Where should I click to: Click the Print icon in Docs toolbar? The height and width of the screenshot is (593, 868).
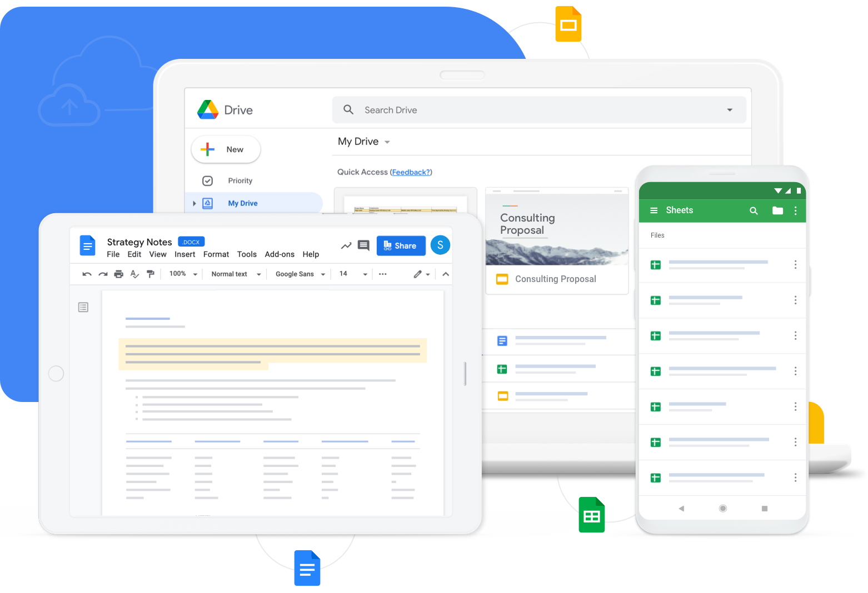(x=118, y=274)
